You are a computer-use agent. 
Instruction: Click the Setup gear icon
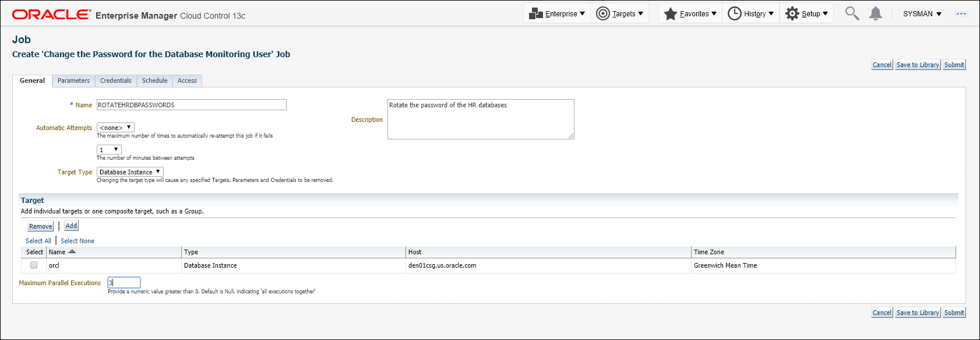792,13
